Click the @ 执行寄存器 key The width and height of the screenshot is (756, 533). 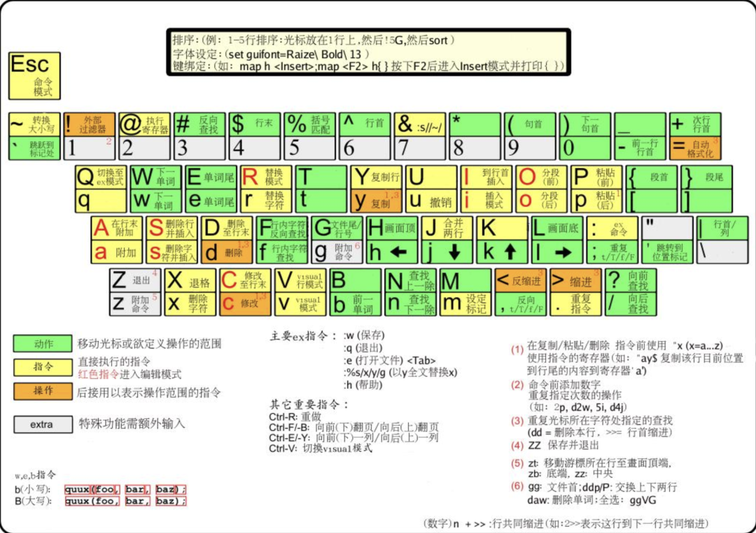[x=144, y=125]
